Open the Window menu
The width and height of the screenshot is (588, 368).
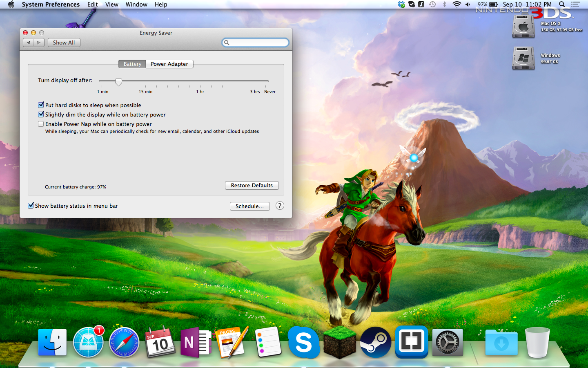coord(136,4)
